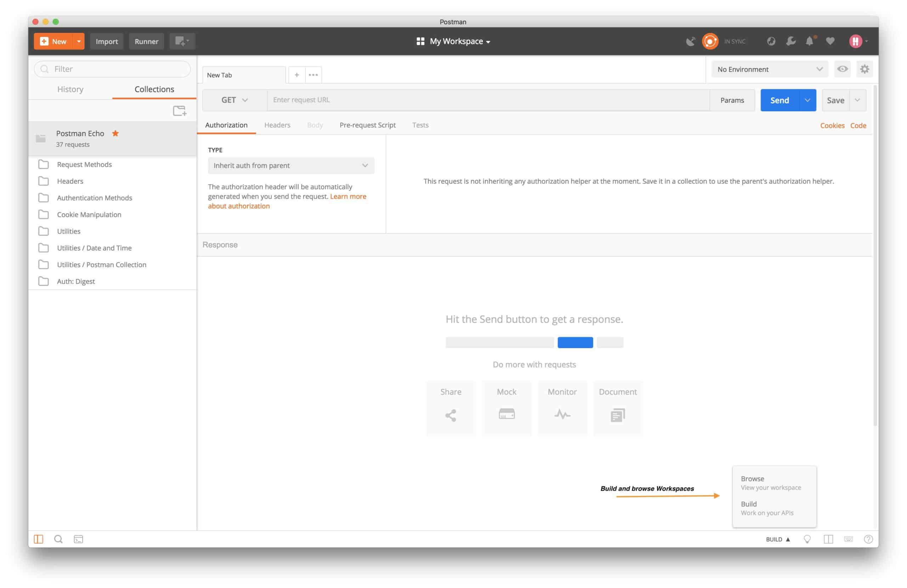Click the sidebar Filter search field
This screenshot has height=588, width=907.
tap(112, 69)
